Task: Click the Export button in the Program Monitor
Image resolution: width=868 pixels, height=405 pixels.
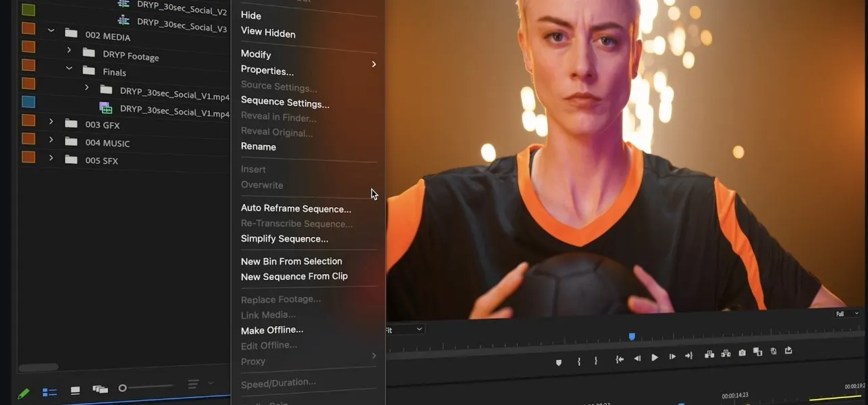Action: [x=788, y=351]
